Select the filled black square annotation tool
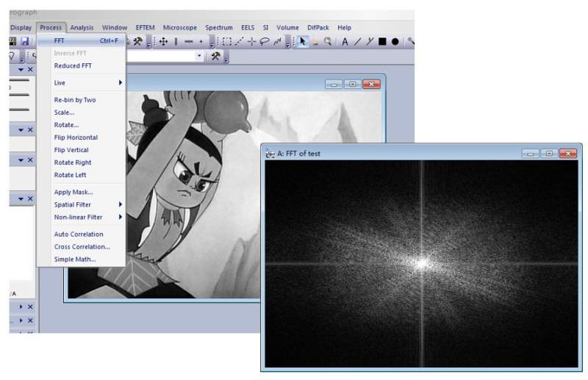 tap(382, 42)
